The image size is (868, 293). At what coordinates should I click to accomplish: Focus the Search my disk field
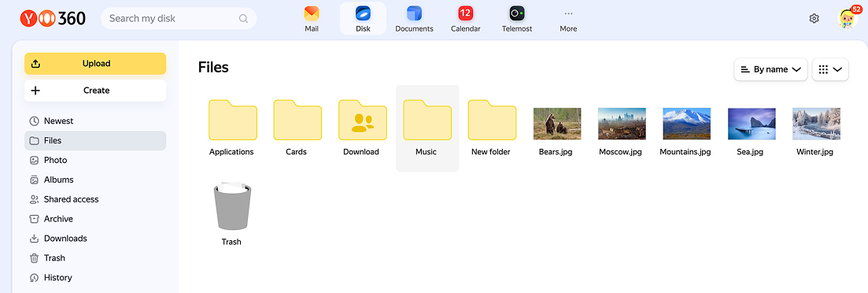click(x=179, y=18)
